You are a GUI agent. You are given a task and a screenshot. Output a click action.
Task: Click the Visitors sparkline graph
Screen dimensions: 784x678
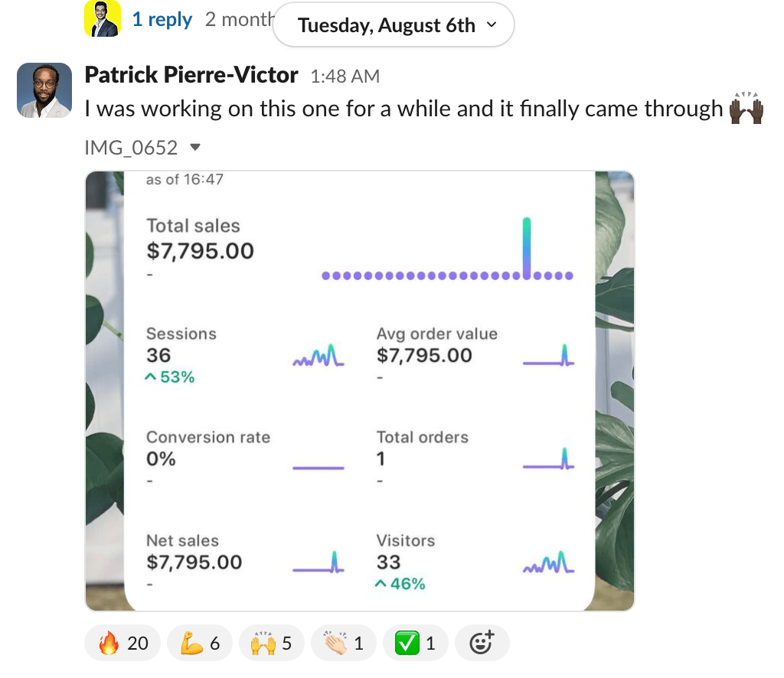pos(548,562)
